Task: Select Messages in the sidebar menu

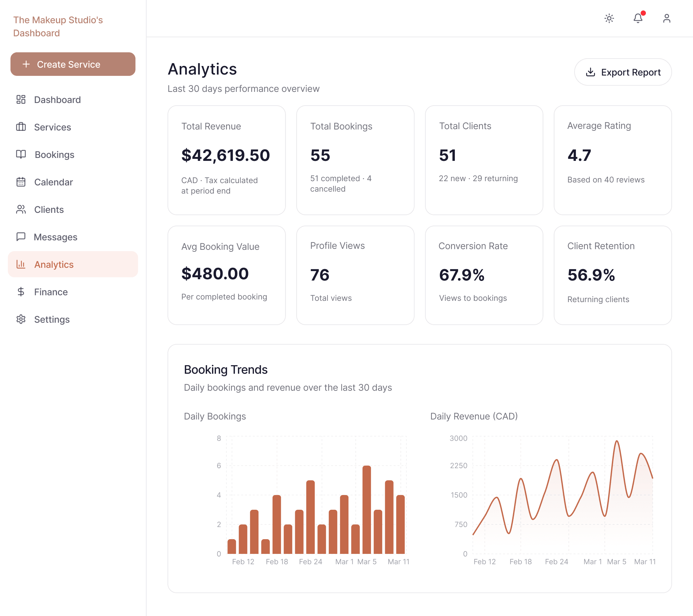Action: [55, 237]
